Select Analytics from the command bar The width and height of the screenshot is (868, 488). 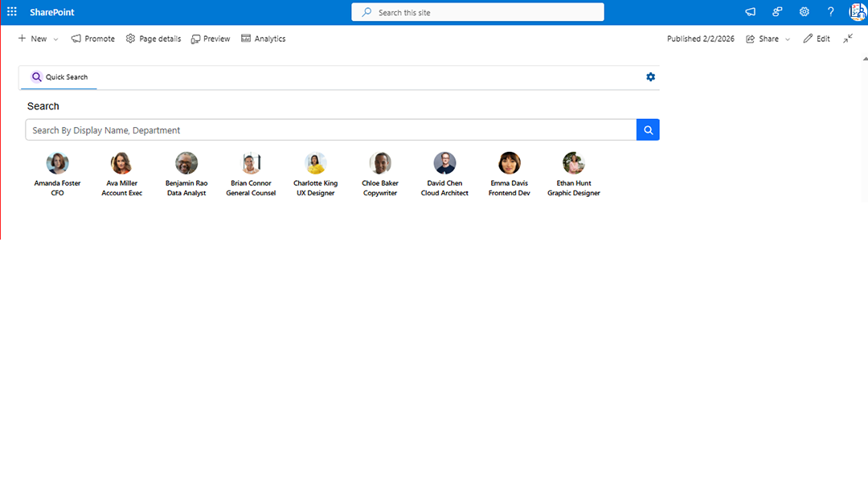[263, 38]
